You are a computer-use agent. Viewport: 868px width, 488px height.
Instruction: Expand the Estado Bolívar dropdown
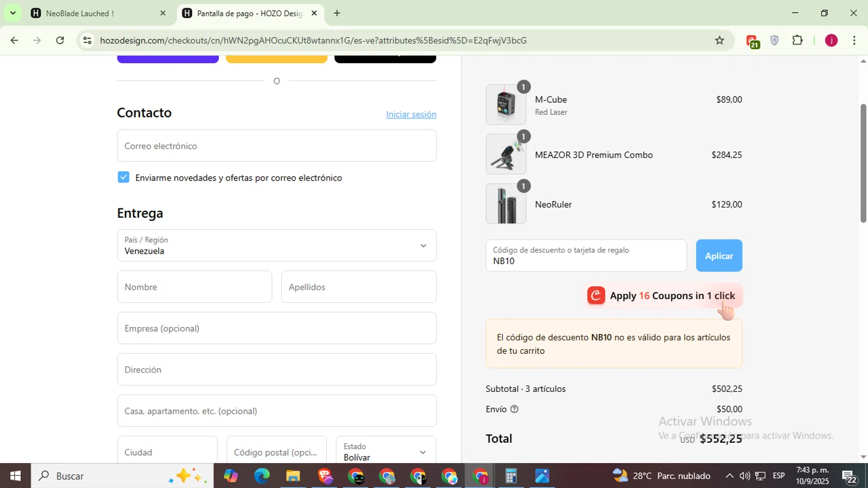point(386,450)
